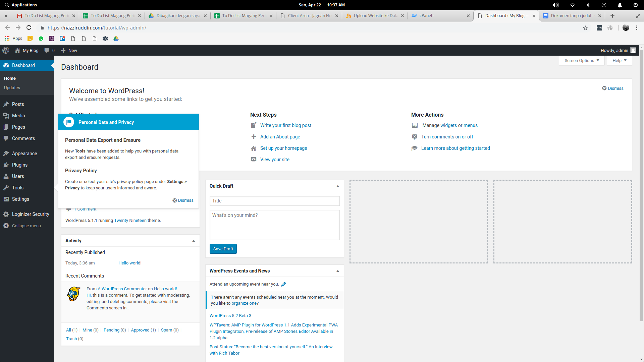The width and height of the screenshot is (644, 362).
Task: Click Learn more about getting started
Action: point(455,148)
